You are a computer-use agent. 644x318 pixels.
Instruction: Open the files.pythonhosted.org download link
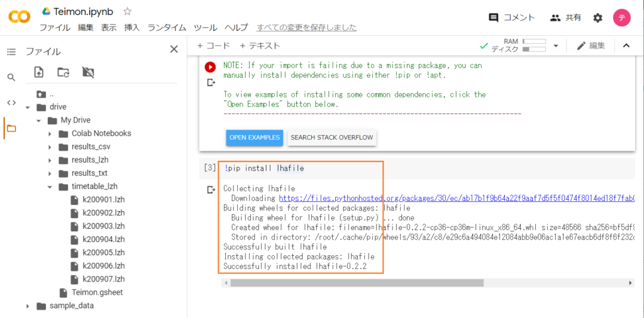pyautogui.click(x=457, y=198)
